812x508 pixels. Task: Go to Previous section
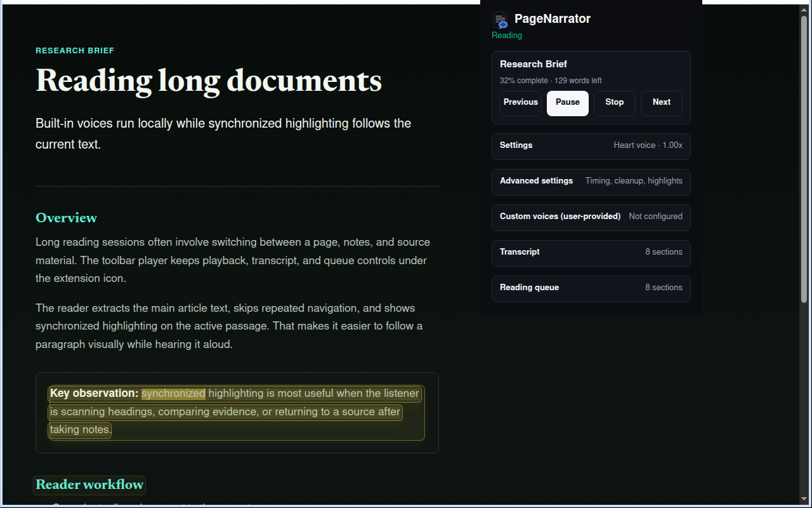click(521, 103)
